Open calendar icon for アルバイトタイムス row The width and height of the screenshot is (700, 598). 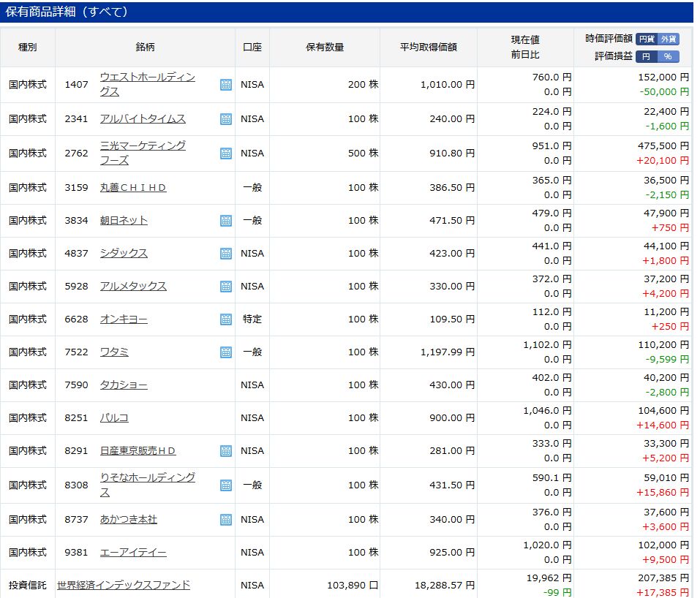coord(226,118)
